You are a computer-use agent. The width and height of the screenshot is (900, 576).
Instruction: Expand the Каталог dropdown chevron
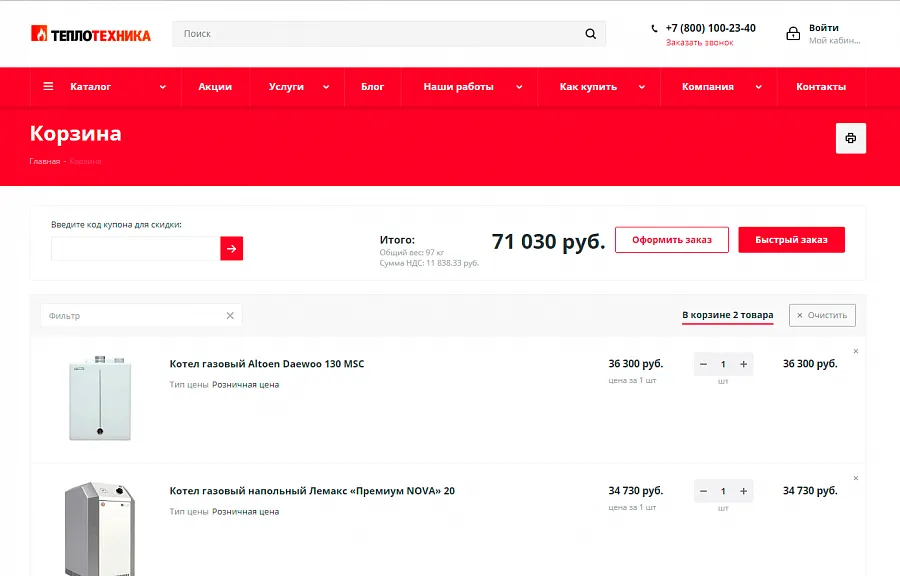[162, 87]
